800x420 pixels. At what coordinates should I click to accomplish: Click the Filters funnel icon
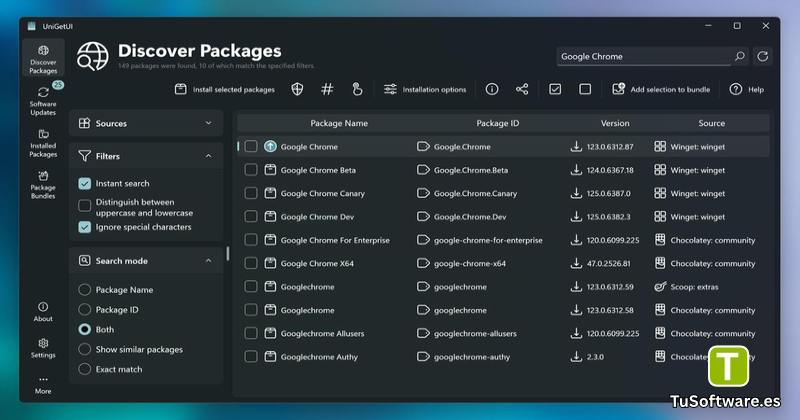[x=85, y=156]
